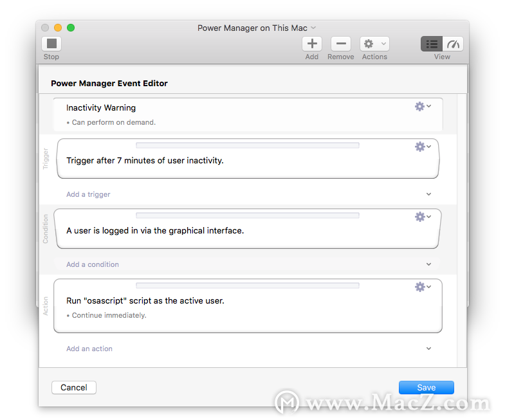Click the Add a condition link
The height and width of the screenshot is (420, 505).
93,264
